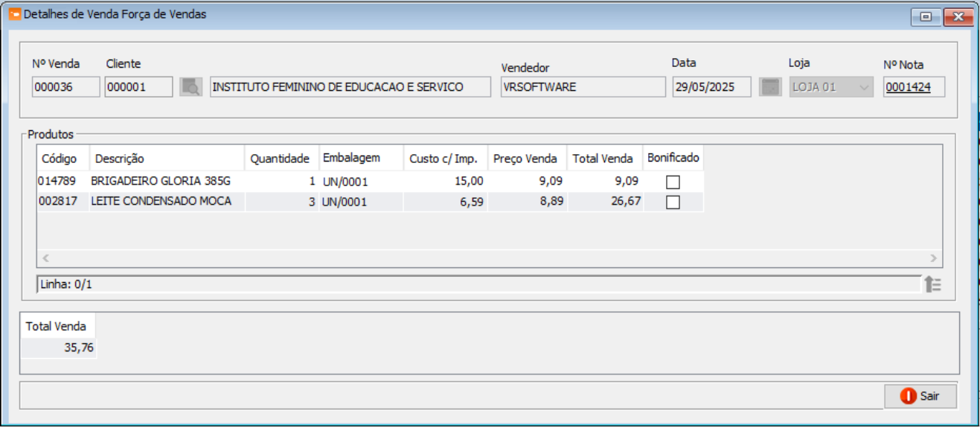Click the app icon in title bar
980x428 pixels.
tap(14, 14)
